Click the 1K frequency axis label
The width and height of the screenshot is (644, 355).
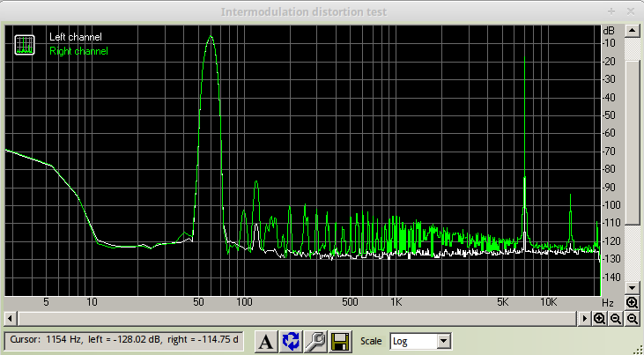(396, 302)
